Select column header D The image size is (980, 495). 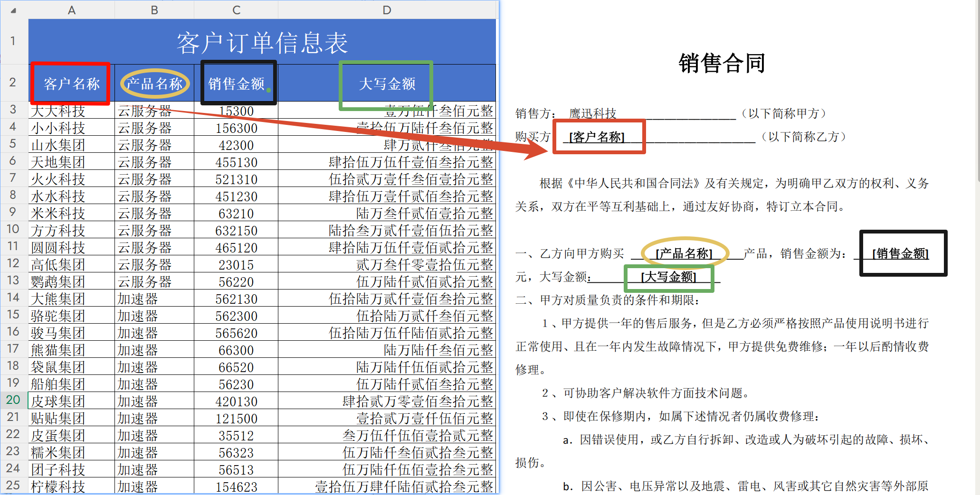click(386, 9)
